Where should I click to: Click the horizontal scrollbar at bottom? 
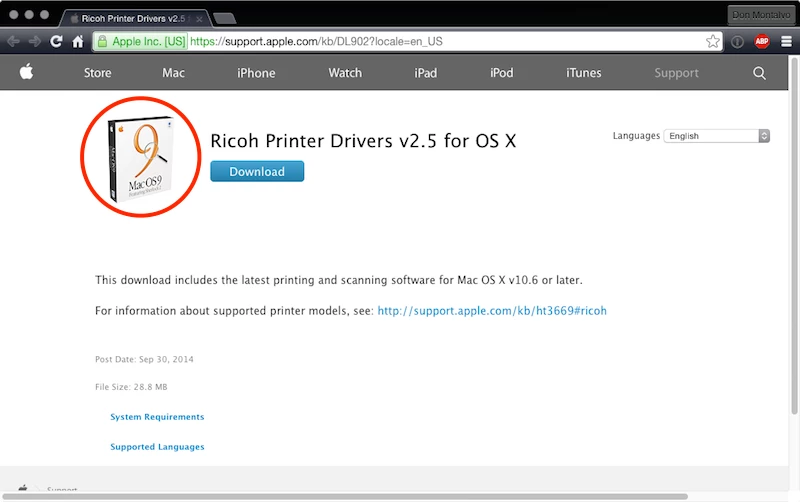pos(345,496)
